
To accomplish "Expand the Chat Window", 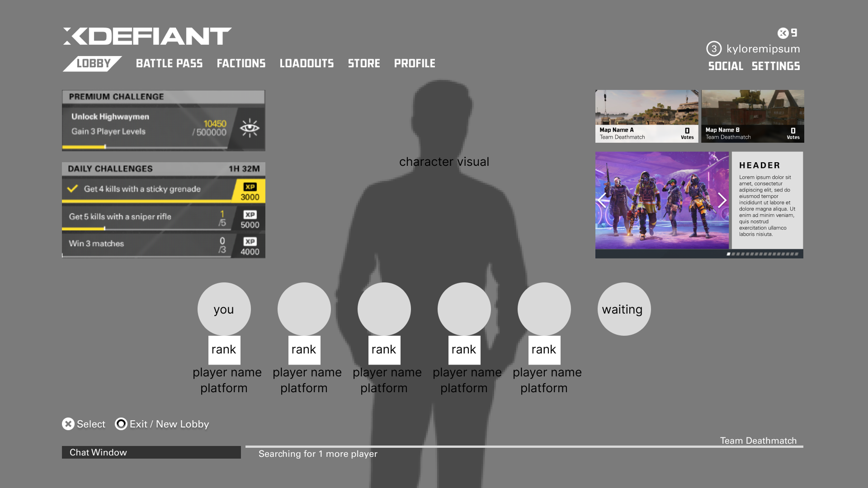I will pos(151,452).
